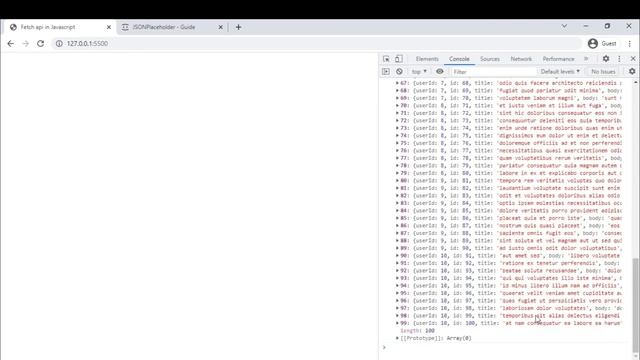Open the Chrome three-dot menu
640x360 pixels.
click(629, 43)
